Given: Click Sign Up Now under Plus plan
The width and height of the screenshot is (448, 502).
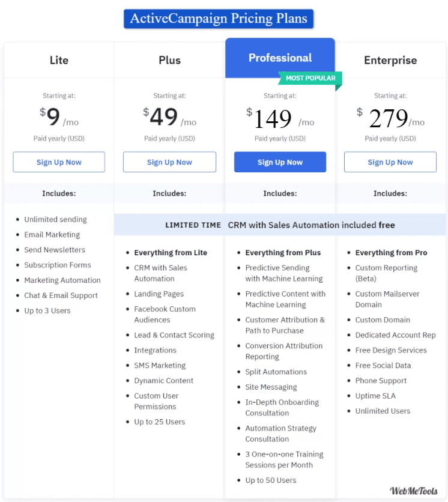Looking at the screenshot, I should click(169, 162).
